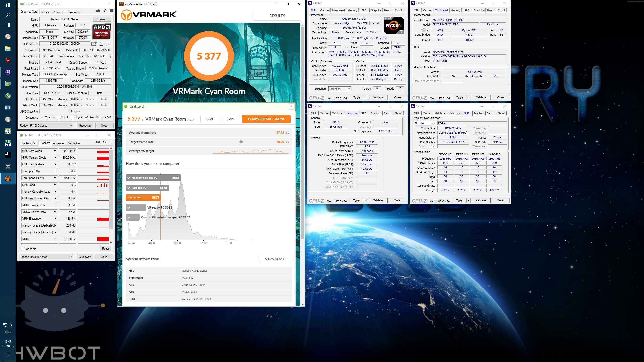The image size is (644, 362).
Task: Open the GPU Load sensor dropdown
Action: point(55,185)
